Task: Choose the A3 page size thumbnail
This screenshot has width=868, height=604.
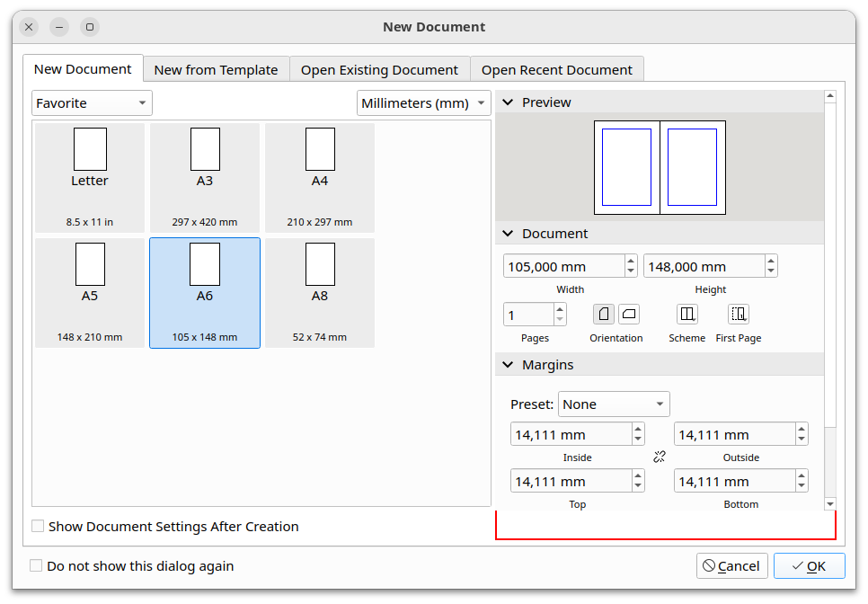Action: click(x=205, y=178)
